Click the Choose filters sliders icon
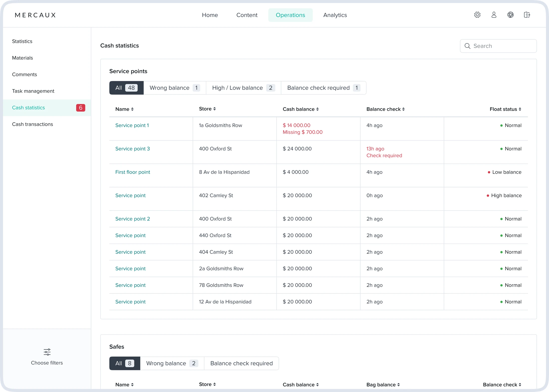 point(47,352)
